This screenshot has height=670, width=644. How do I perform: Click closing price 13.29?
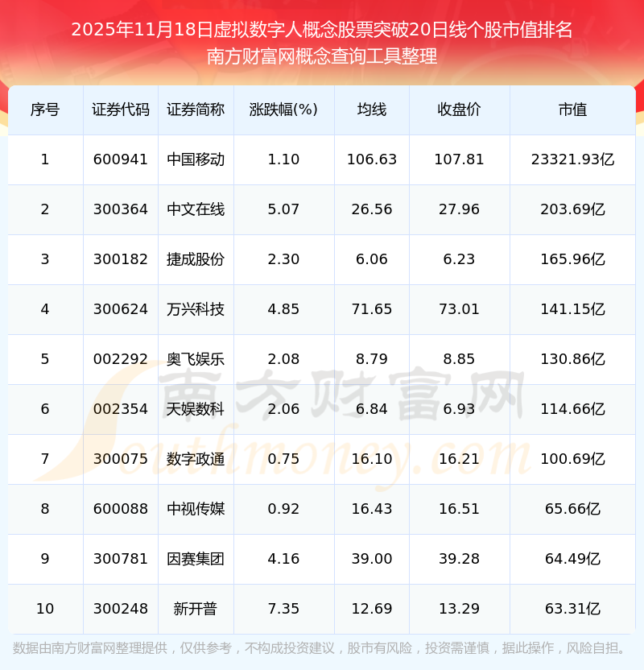click(x=459, y=609)
